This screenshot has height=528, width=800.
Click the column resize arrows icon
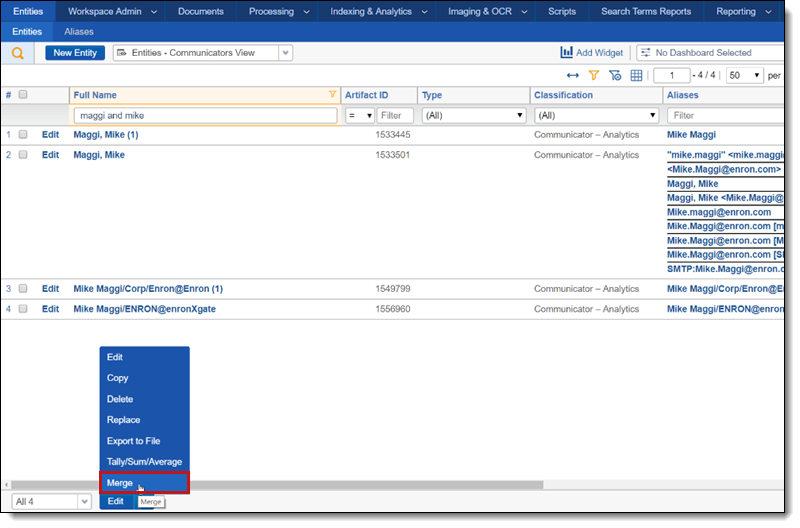pos(572,75)
